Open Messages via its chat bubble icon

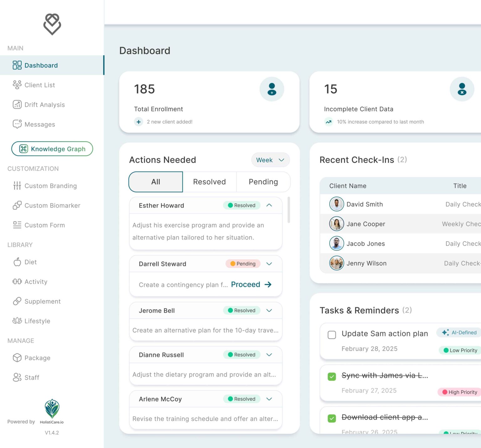click(x=17, y=124)
